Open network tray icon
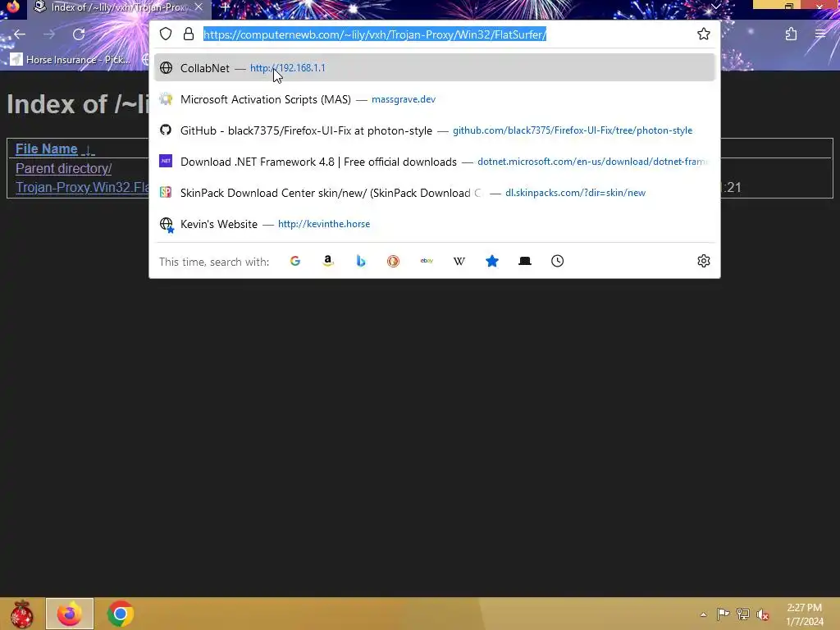The image size is (840, 630). (x=742, y=614)
